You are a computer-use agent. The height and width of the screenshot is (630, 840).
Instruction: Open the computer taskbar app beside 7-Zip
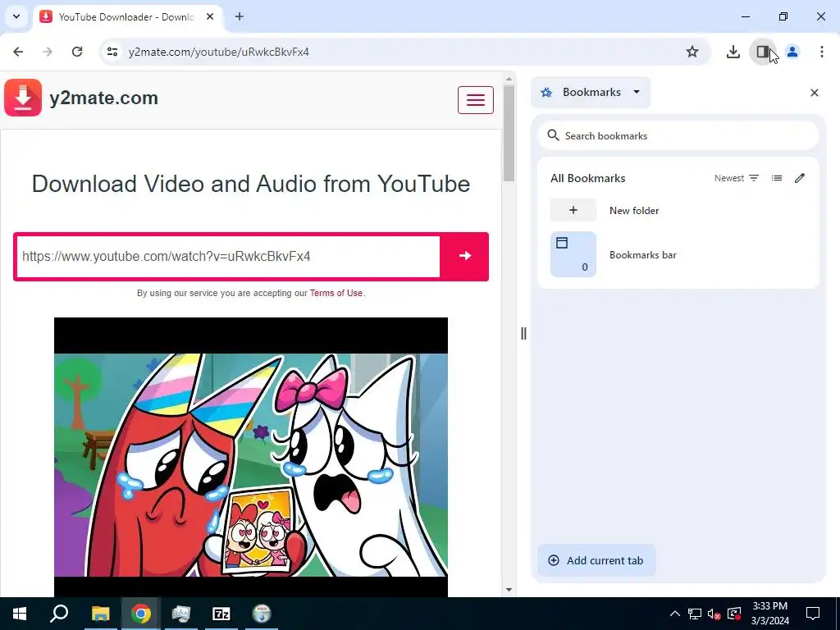181,614
